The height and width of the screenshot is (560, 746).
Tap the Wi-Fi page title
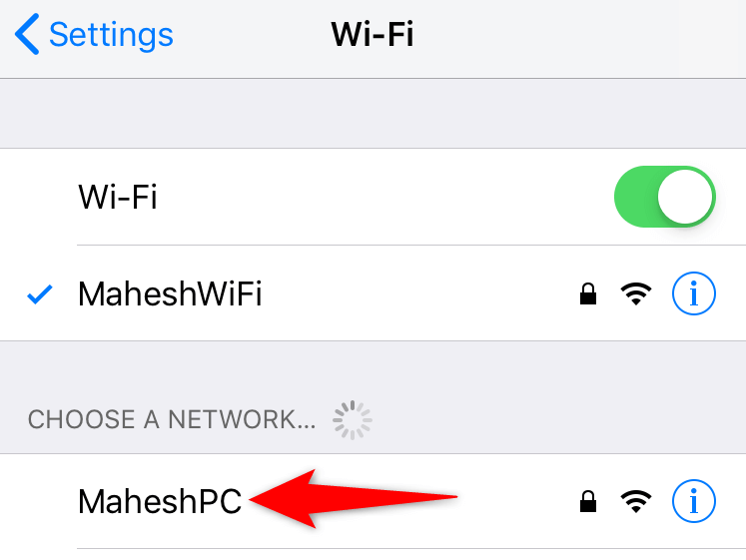pyautogui.click(x=373, y=34)
